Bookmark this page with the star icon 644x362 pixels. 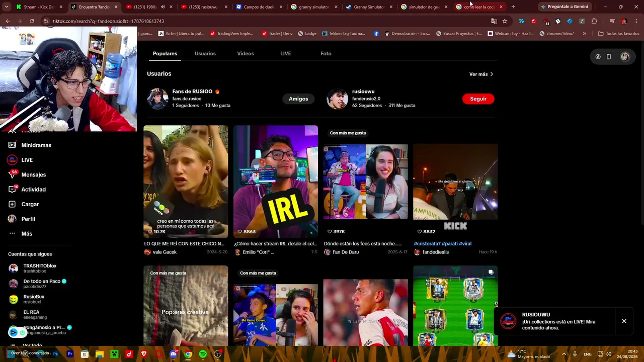point(505,21)
